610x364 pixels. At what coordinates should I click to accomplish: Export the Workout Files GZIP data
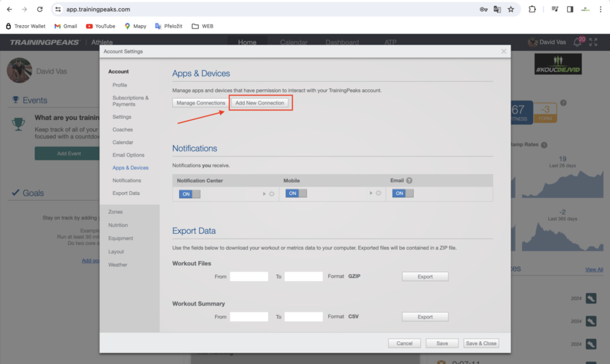(425, 277)
